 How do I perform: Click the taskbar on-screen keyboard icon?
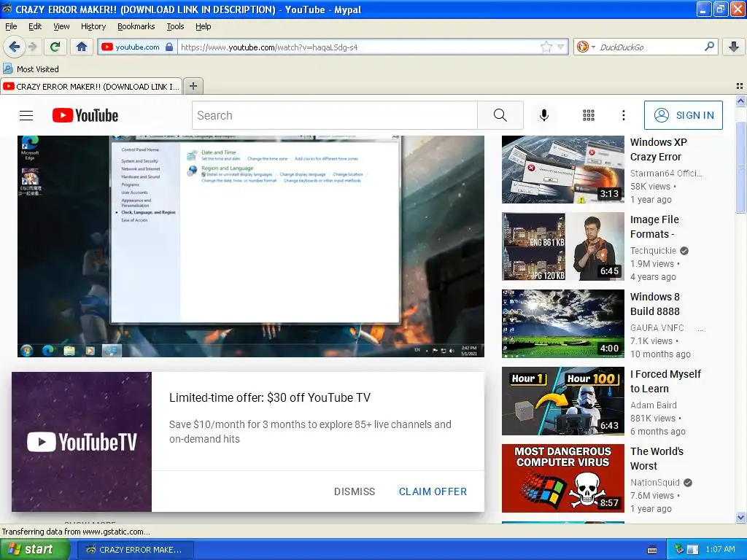point(652,550)
